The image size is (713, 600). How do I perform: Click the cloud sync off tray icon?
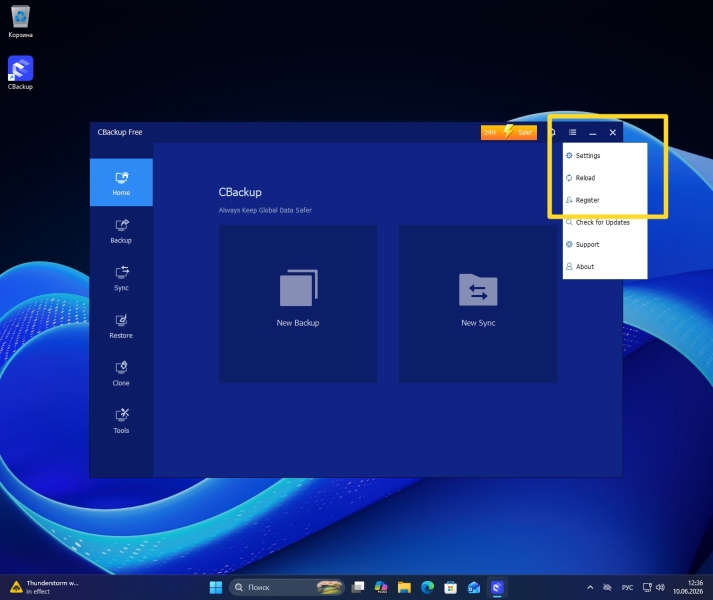point(607,587)
